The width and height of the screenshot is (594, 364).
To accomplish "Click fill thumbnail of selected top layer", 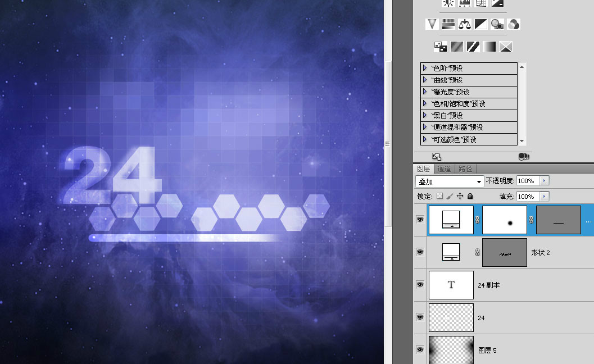I will point(451,220).
